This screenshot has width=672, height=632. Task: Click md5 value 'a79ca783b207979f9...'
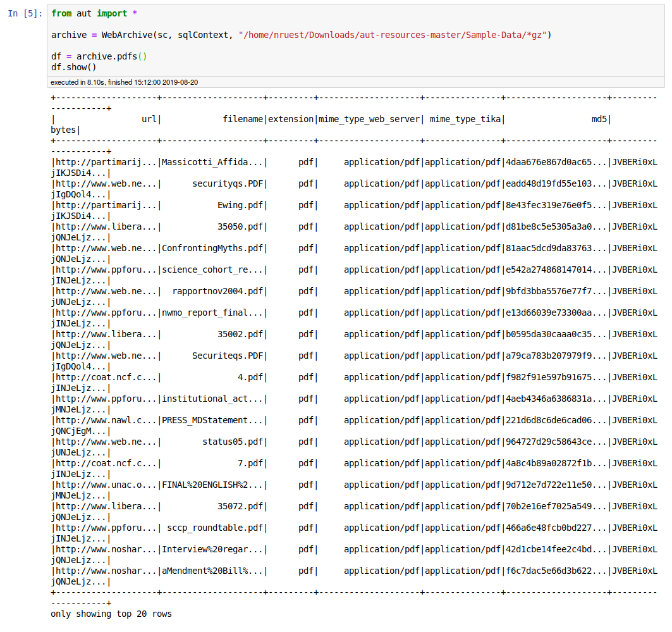coord(556,356)
